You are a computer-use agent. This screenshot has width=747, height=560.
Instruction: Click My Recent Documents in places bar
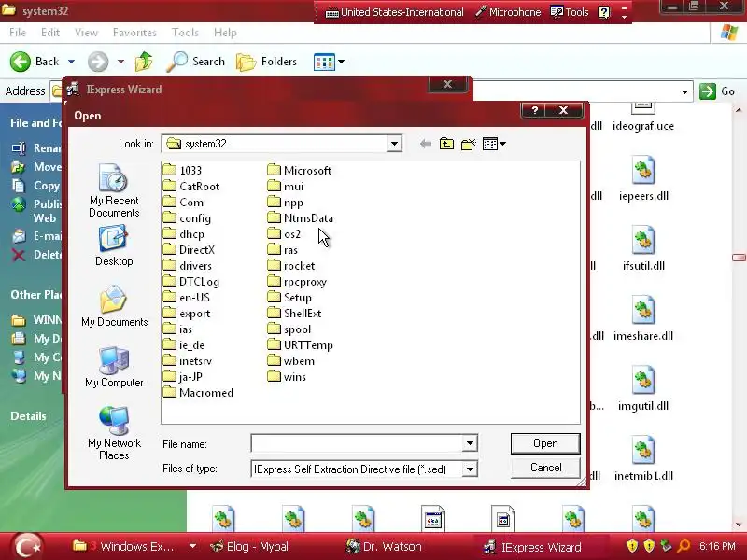[x=114, y=190]
